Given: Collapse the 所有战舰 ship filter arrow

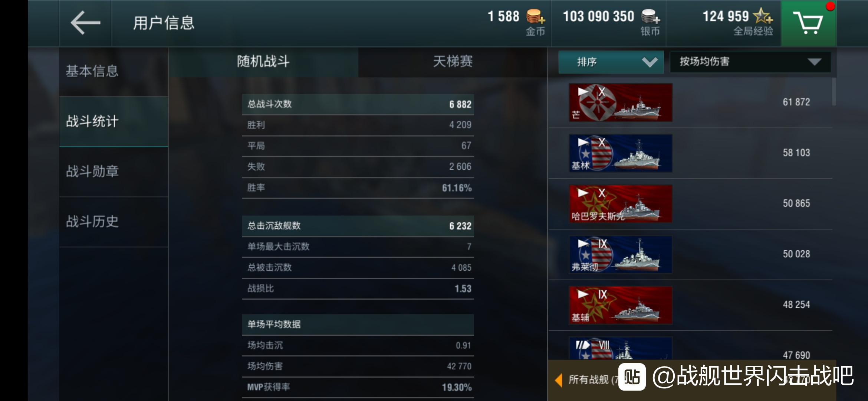Looking at the screenshot, I should point(559,380).
